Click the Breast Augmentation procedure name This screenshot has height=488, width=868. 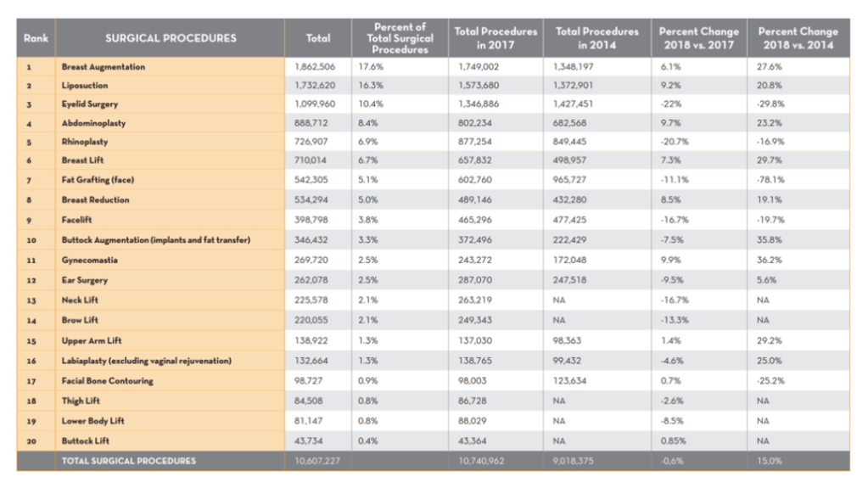click(x=103, y=66)
